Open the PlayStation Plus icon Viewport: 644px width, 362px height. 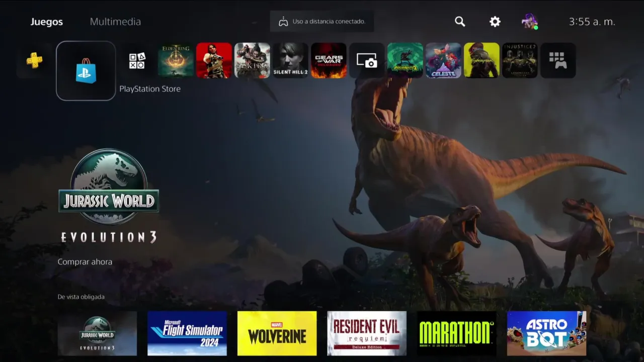(x=34, y=60)
